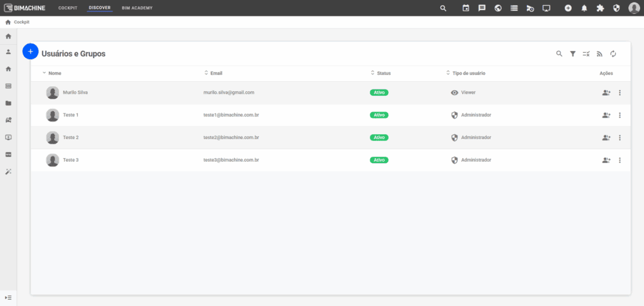The image size is (644, 306).
Task: Switch to the COCKPIT tab
Action: point(68,8)
